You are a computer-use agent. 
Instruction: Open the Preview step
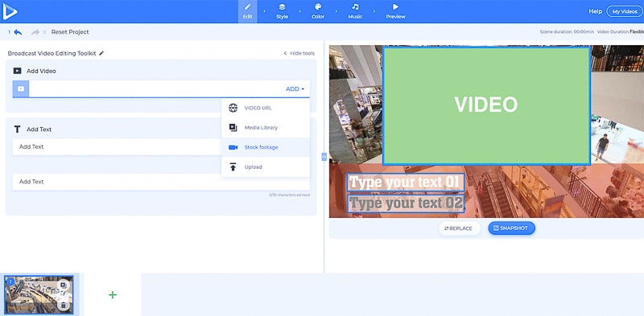(x=395, y=11)
